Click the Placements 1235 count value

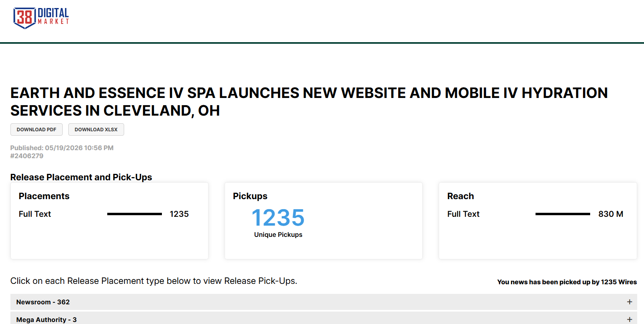(179, 214)
